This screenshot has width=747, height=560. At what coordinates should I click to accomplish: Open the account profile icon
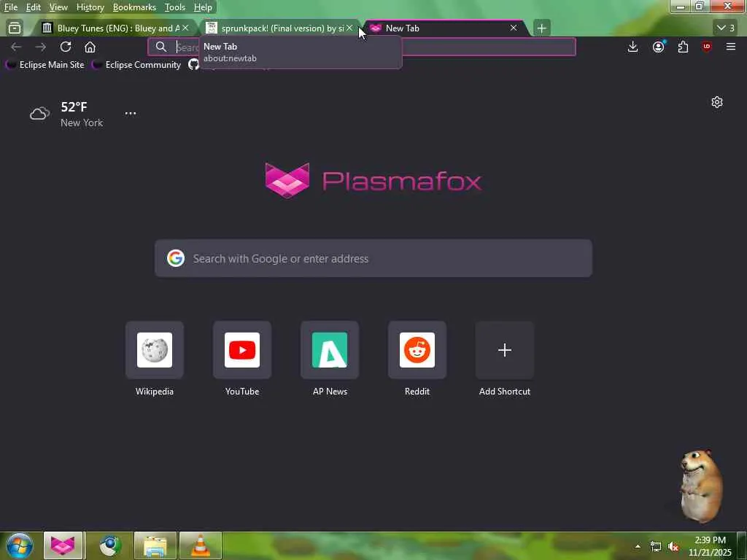click(x=659, y=47)
